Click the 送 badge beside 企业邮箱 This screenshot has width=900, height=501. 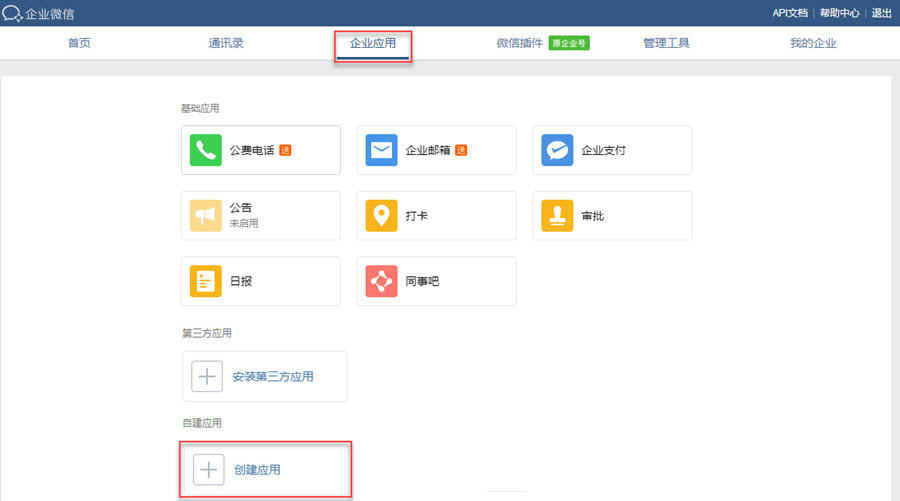(x=461, y=150)
